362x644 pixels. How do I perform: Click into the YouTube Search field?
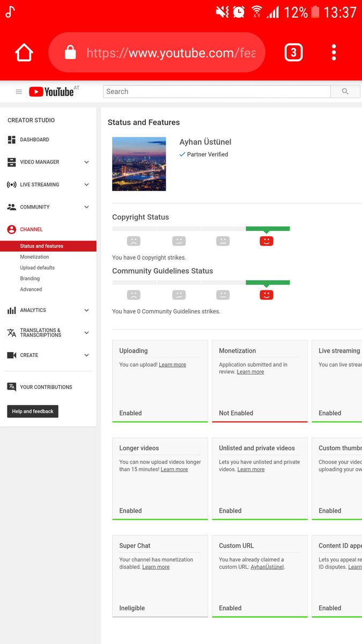[x=217, y=92]
